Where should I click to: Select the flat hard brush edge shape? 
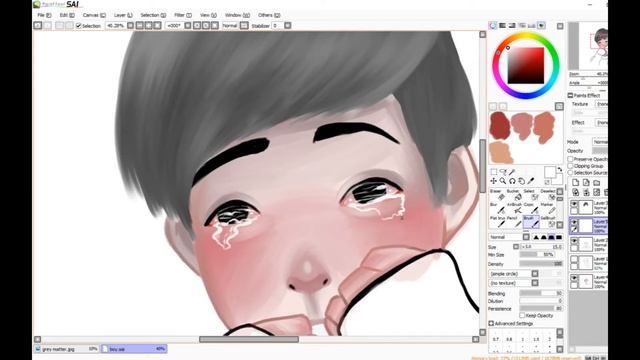coord(559,237)
